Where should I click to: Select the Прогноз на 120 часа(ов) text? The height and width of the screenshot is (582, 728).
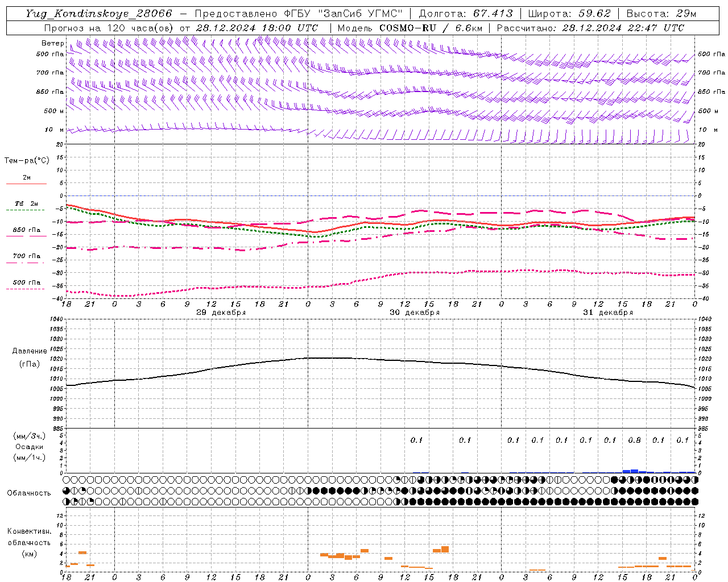tap(108, 27)
